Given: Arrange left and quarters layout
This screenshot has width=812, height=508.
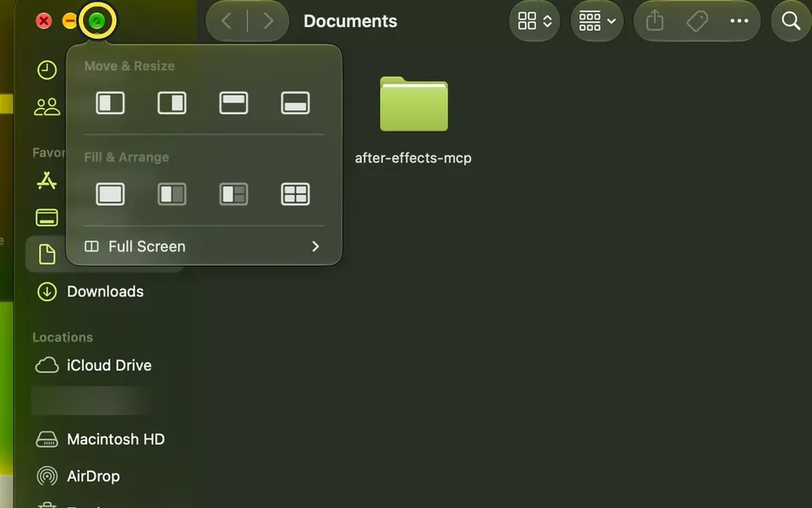Looking at the screenshot, I should click(x=233, y=195).
